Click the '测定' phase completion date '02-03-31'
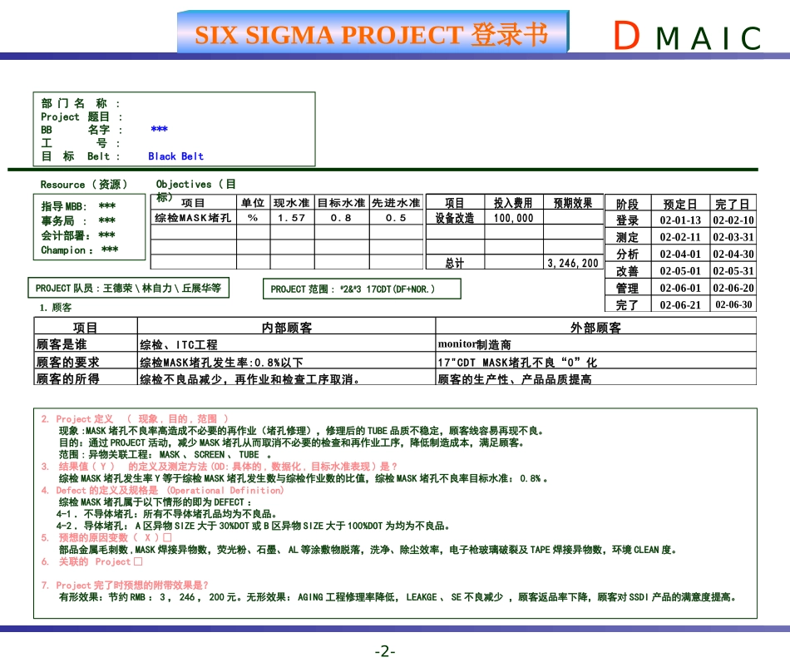The image size is (790, 672). coord(733,237)
